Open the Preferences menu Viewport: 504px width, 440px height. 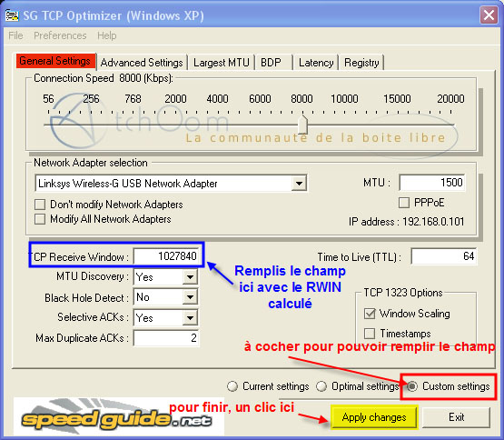[60, 35]
